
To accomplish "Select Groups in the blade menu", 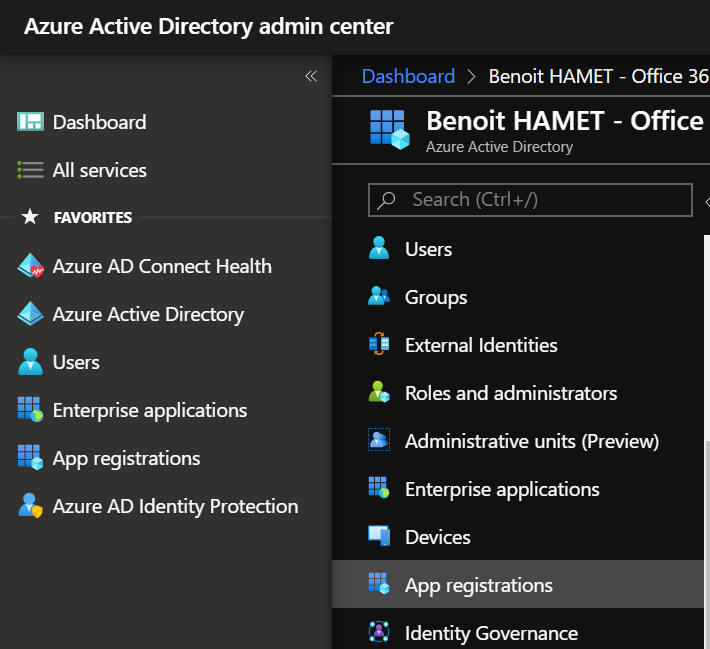I will click(436, 297).
